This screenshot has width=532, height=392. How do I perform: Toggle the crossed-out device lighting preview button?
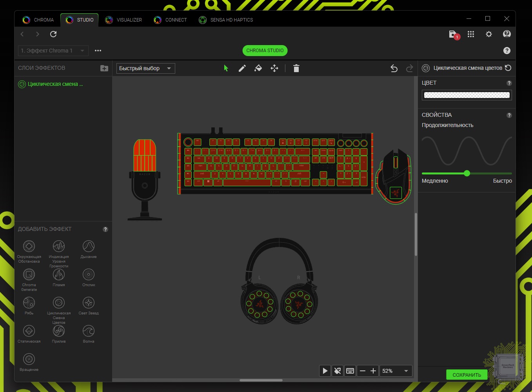[x=338, y=371]
